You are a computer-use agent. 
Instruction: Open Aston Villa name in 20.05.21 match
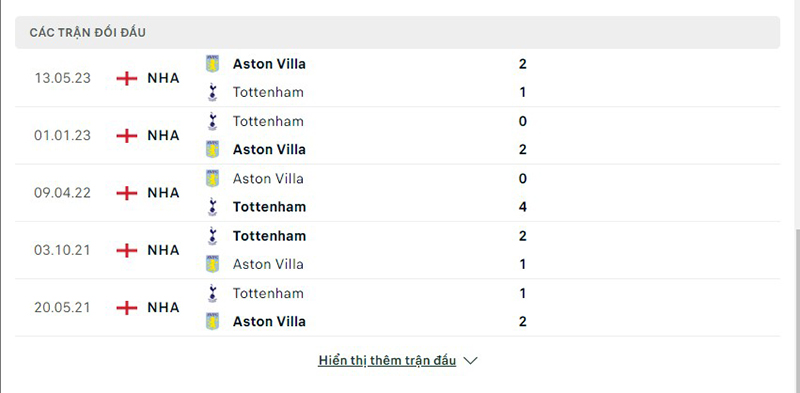[x=269, y=322]
